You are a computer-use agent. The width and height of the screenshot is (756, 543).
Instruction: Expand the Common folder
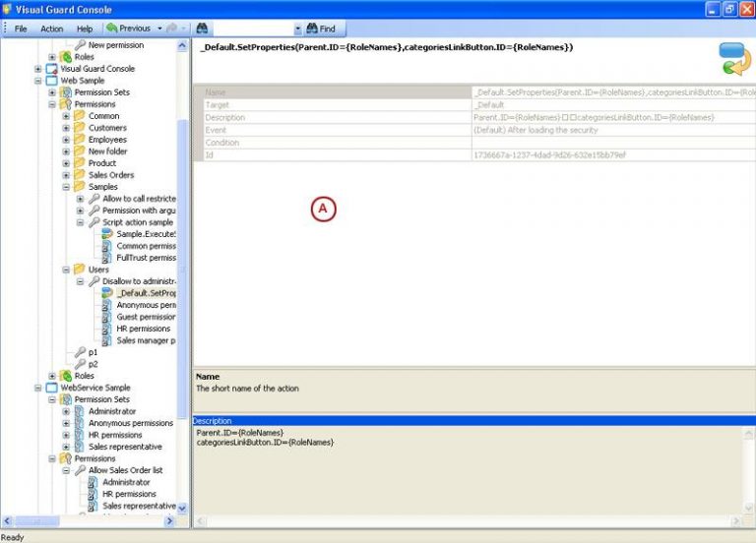[x=66, y=116]
